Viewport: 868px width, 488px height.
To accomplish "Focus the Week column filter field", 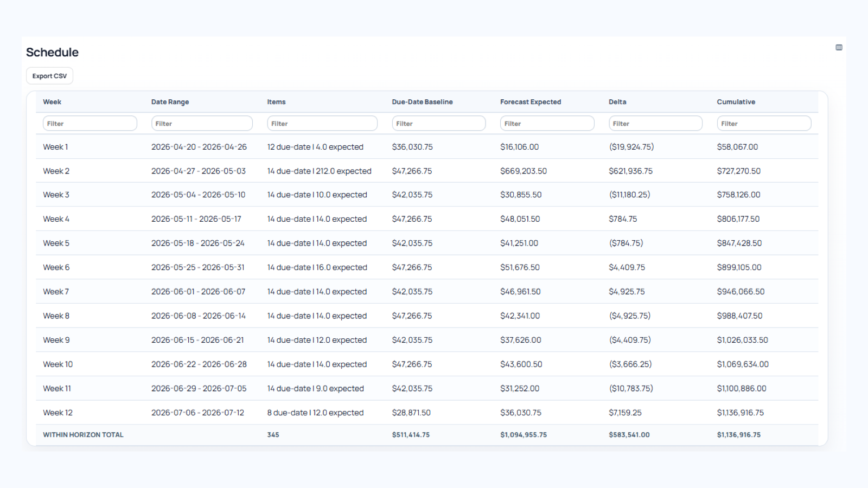I will (x=90, y=124).
